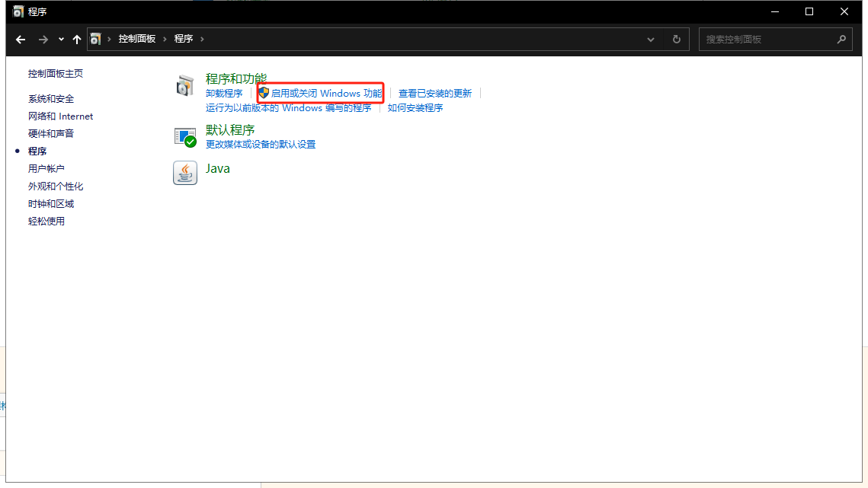868x488 pixels.
Task: Click 更改媒体或设备的默认设置 link
Action: click(261, 145)
